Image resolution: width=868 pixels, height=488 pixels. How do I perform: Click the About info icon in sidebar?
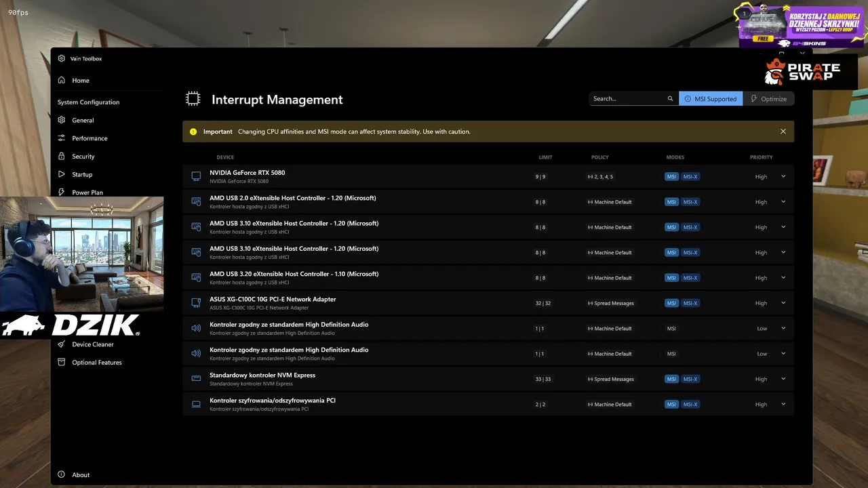click(62, 474)
